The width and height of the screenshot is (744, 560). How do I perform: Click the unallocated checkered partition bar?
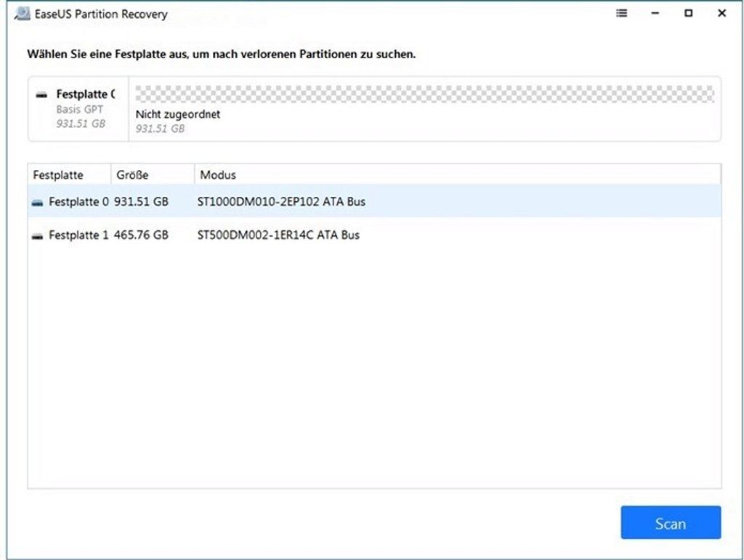(x=424, y=95)
